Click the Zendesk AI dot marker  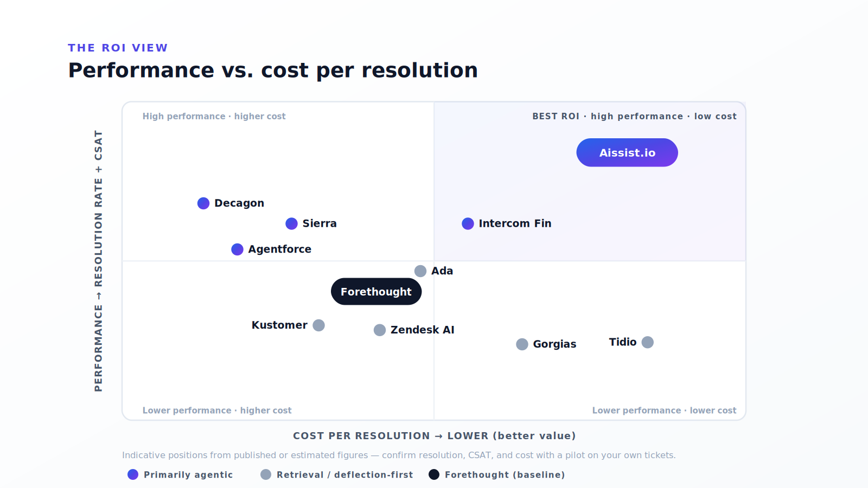click(x=380, y=330)
